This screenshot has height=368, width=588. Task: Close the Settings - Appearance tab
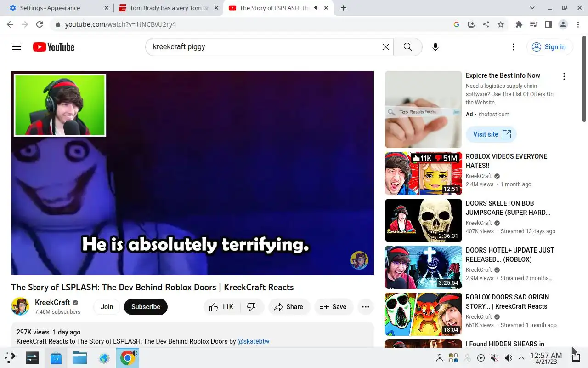pyautogui.click(x=107, y=8)
